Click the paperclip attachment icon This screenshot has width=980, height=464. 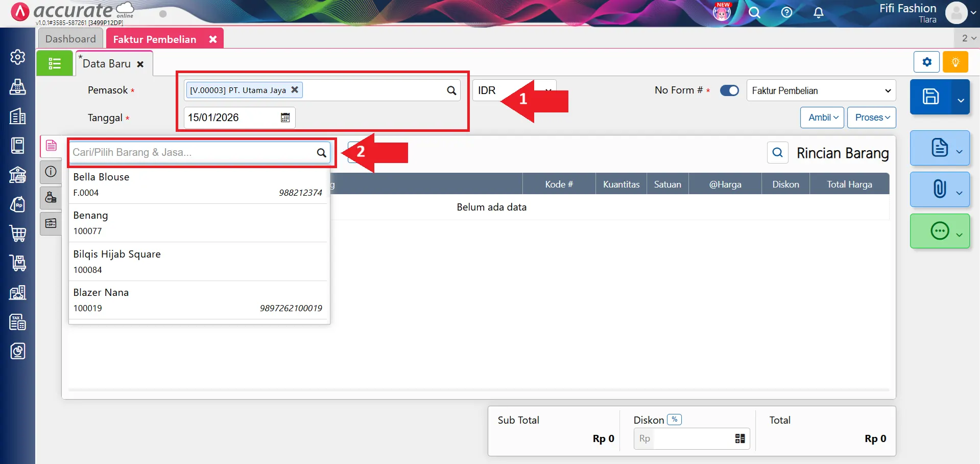tap(939, 189)
